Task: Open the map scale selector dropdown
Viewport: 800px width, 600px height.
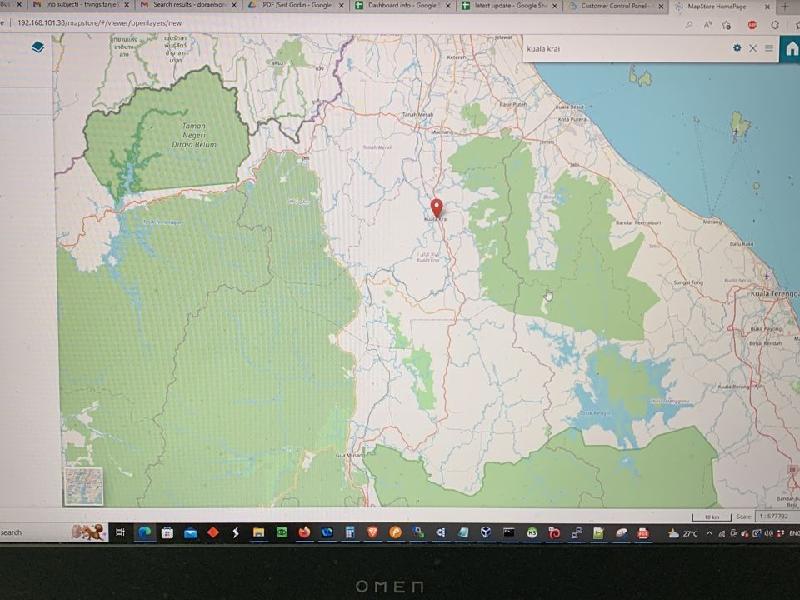Action: 773,516
